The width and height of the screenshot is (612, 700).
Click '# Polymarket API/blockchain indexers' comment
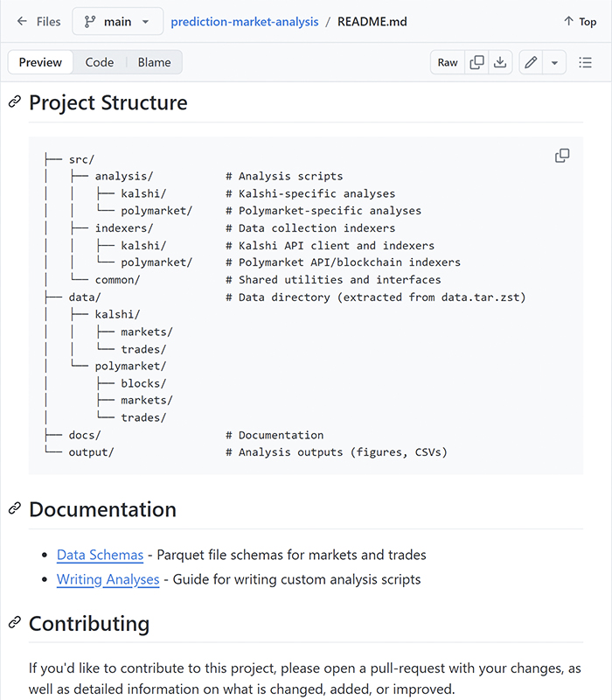(343, 262)
